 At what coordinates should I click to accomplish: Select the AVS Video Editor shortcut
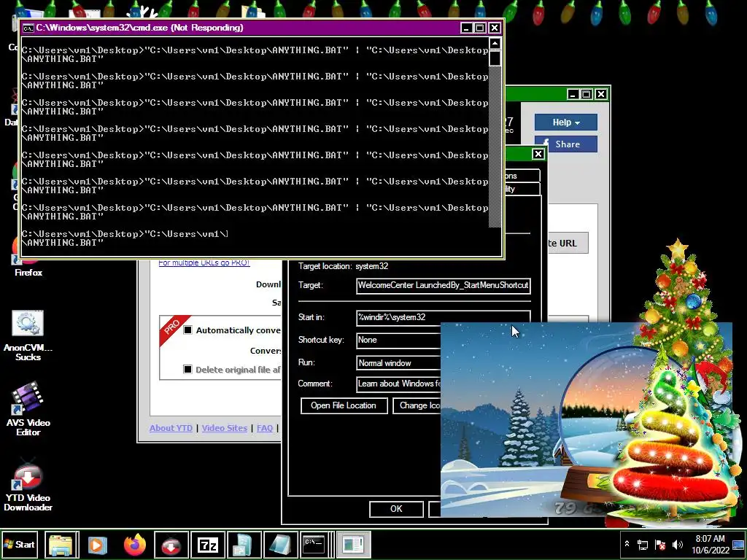28,408
